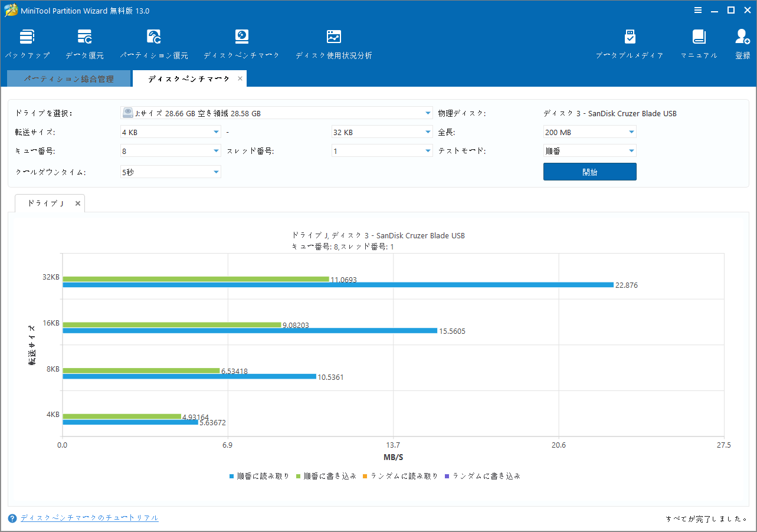This screenshot has height=532, width=757.
Task: Open the hamburger menu in title bar
Action: pyautogui.click(x=697, y=10)
